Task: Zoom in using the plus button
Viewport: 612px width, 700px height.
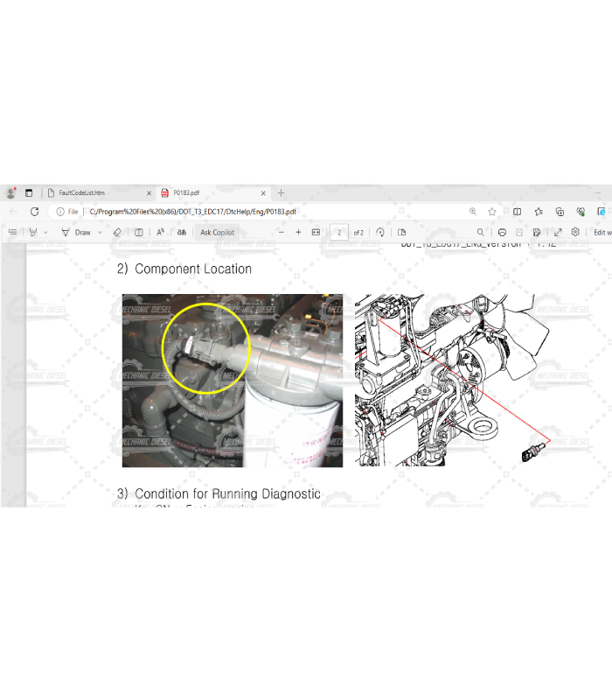Action: pos(298,233)
